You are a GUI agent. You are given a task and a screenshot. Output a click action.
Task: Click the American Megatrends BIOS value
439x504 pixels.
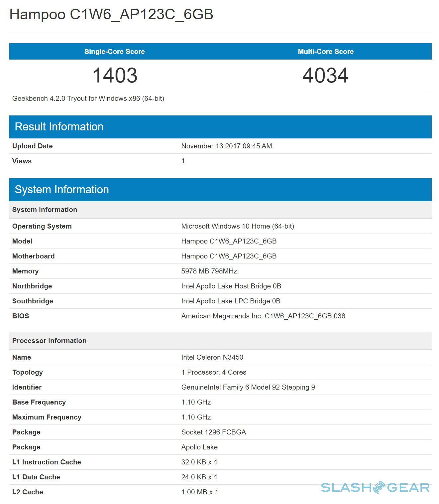(x=263, y=316)
